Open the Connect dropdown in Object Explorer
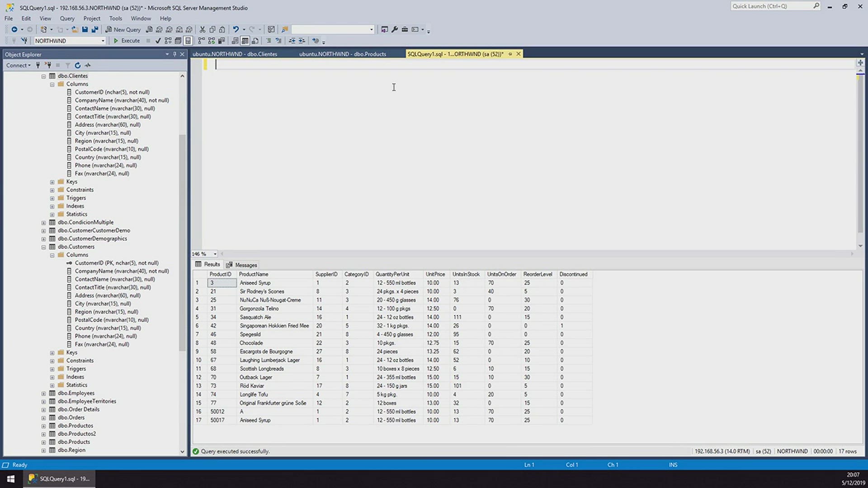Image resolution: width=868 pixels, height=488 pixels. pyautogui.click(x=19, y=66)
